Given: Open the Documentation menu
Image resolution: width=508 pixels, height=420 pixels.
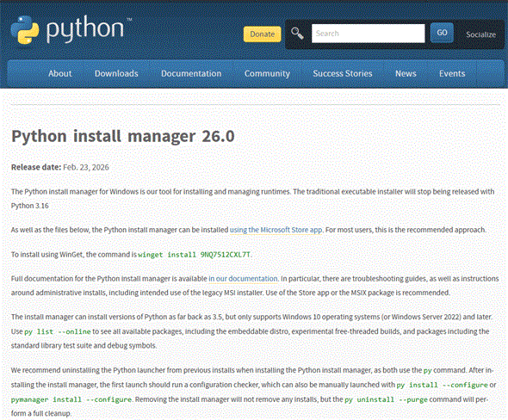Looking at the screenshot, I should (191, 73).
